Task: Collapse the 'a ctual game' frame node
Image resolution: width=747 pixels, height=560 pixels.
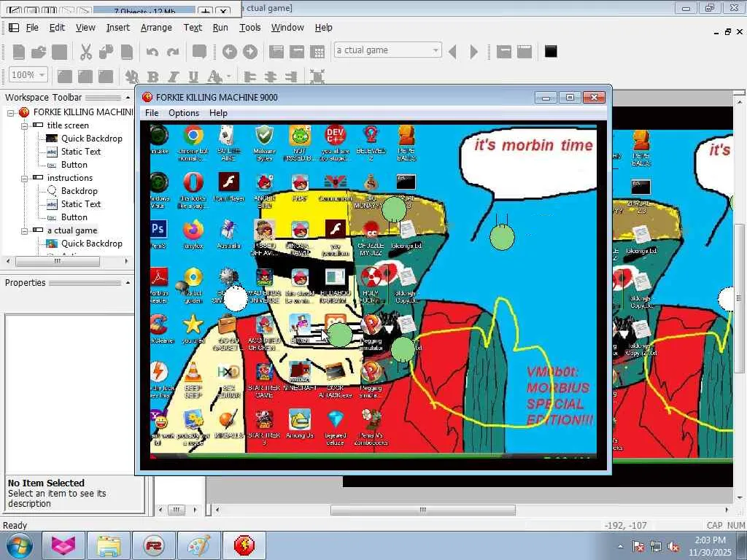Action: click(24, 231)
